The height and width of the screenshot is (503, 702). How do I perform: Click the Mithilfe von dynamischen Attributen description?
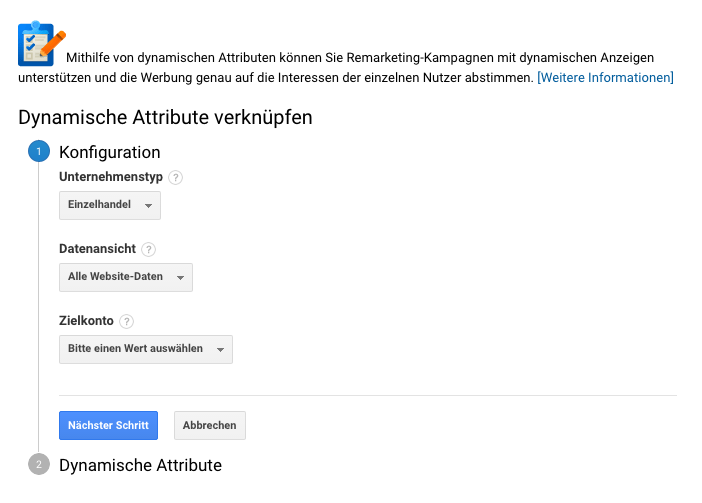click(346, 68)
